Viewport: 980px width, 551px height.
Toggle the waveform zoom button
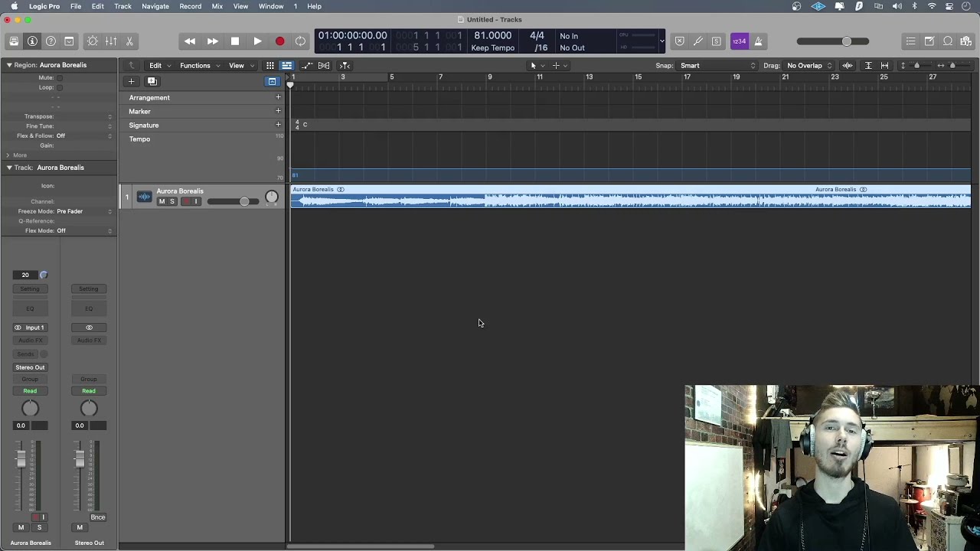tap(848, 66)
